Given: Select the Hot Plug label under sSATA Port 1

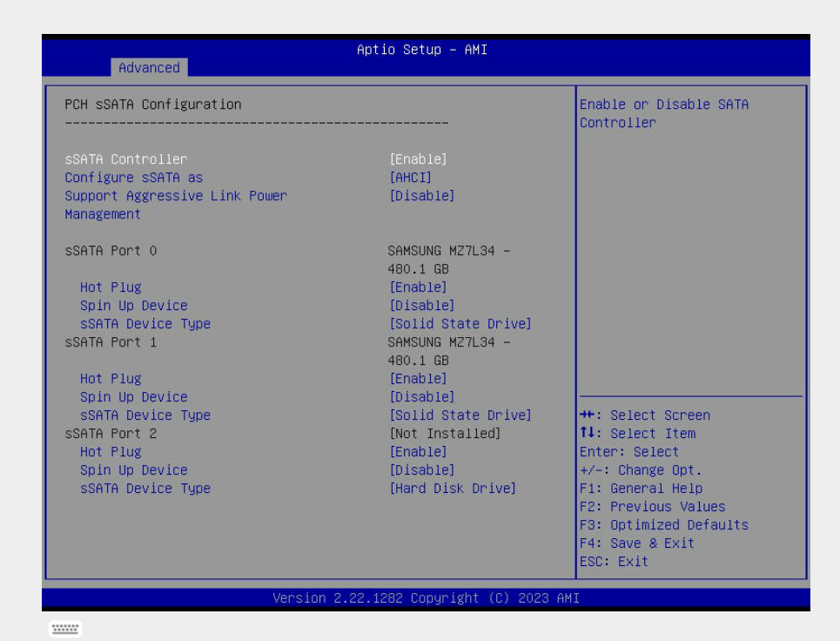Looking at the screenshot, I should coord(111,379).
